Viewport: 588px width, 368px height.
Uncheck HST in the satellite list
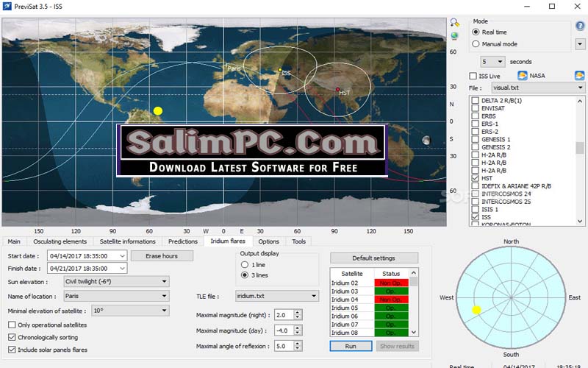pyautogui.click(x=475, y=178)
